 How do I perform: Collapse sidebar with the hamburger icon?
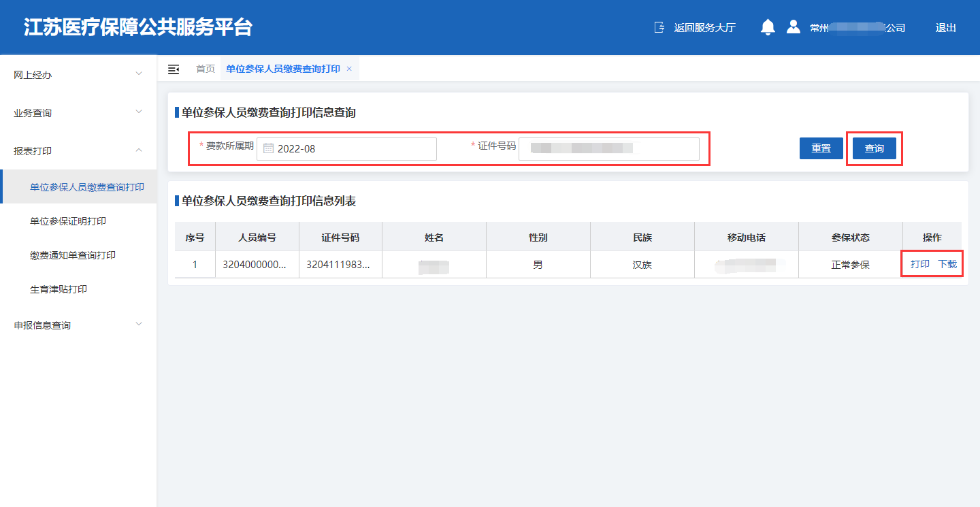(174, 69)
